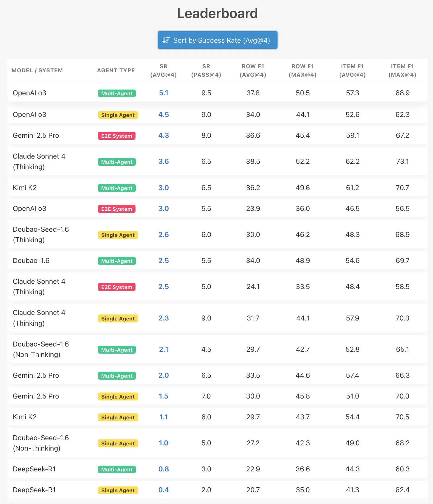Click the sort icon in the blue button
This screenshot has width=433, height=504.
(166, 40)
